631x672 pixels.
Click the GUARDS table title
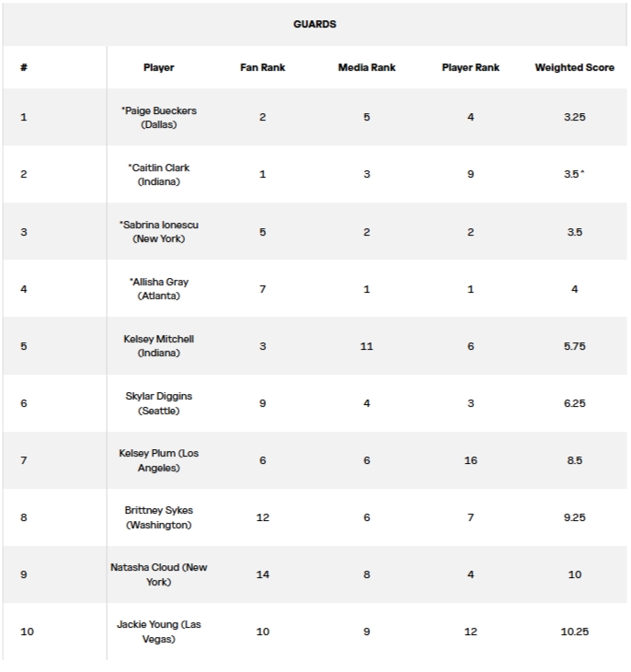(x=315, y=24)
